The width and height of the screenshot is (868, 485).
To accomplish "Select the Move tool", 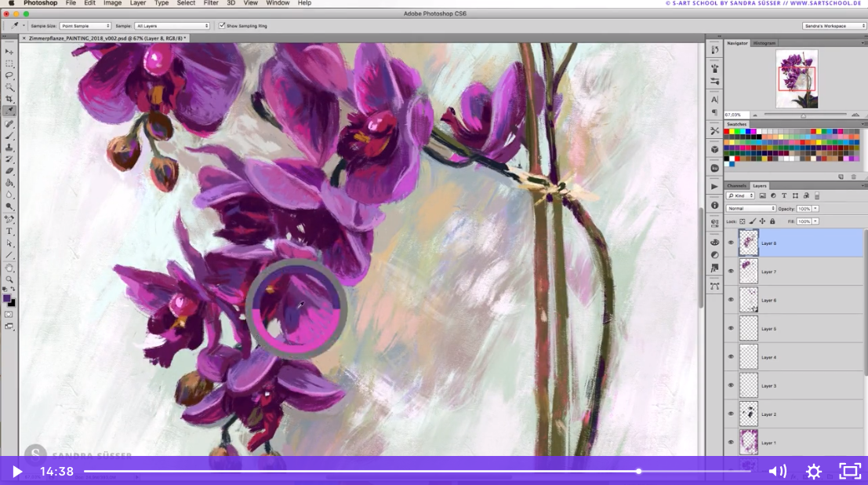I will click(x=9, y=52).
